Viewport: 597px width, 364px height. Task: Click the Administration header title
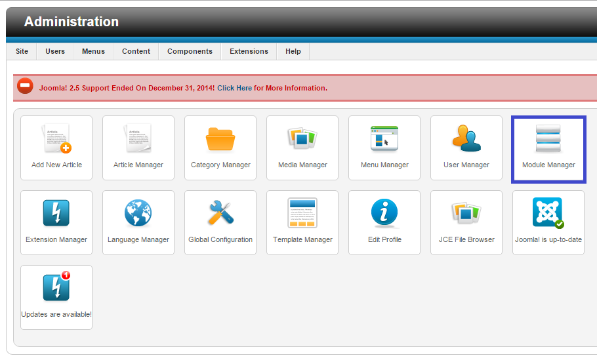click(x=72, y=22)
